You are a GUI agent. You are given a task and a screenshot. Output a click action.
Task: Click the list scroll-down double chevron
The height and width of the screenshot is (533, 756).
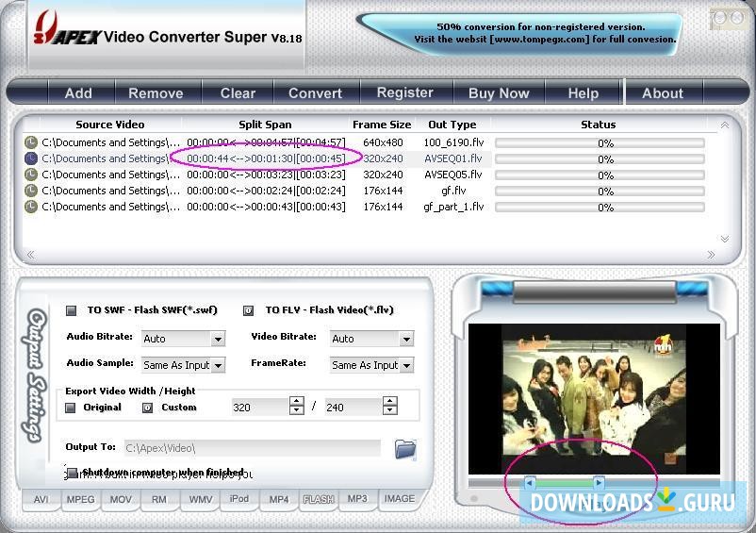(724, 239)
